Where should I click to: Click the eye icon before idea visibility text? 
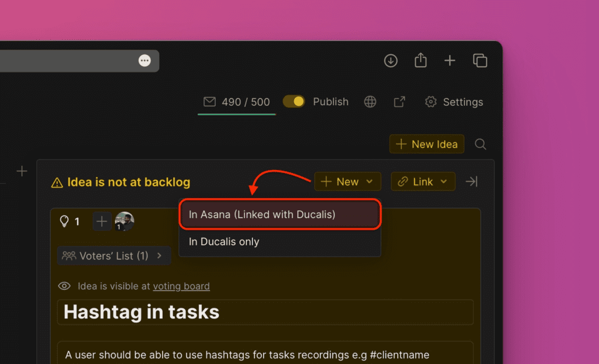pos(64,286)
